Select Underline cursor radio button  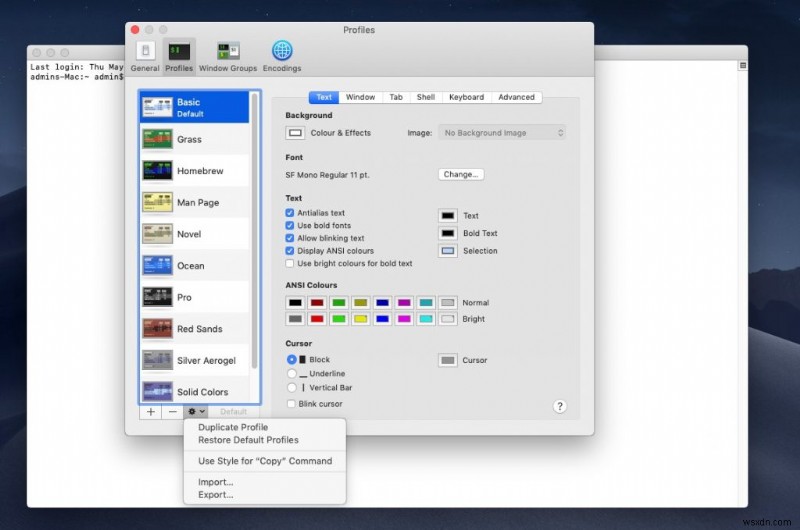(291, 373)
